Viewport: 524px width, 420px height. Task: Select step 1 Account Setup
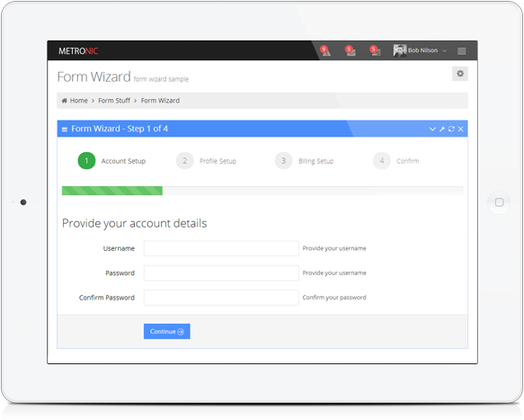click(111, 161)
